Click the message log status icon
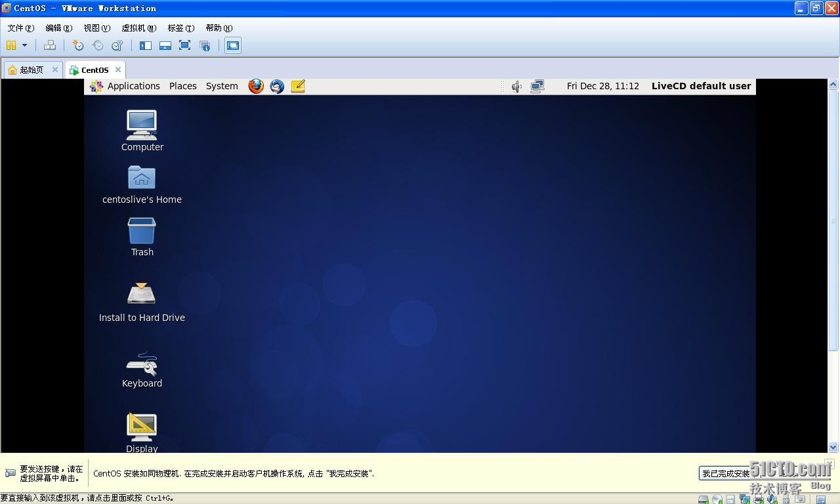The image size is (840, 504). click(x=821, y=499)
